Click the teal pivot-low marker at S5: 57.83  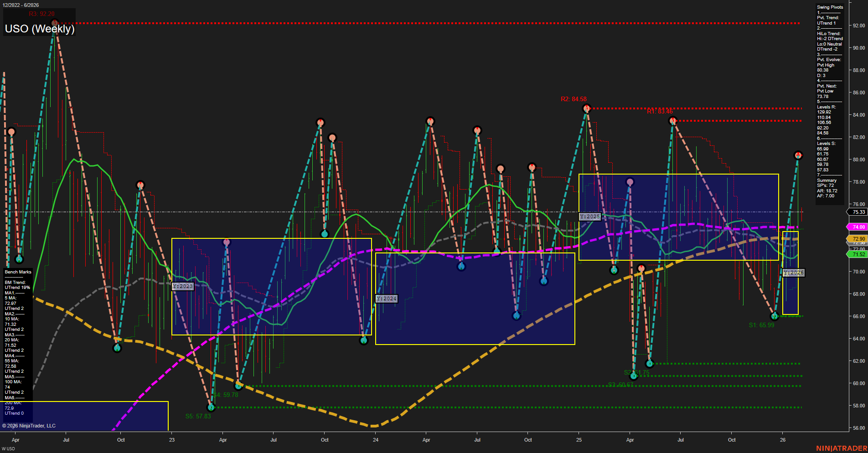(211, 407)
